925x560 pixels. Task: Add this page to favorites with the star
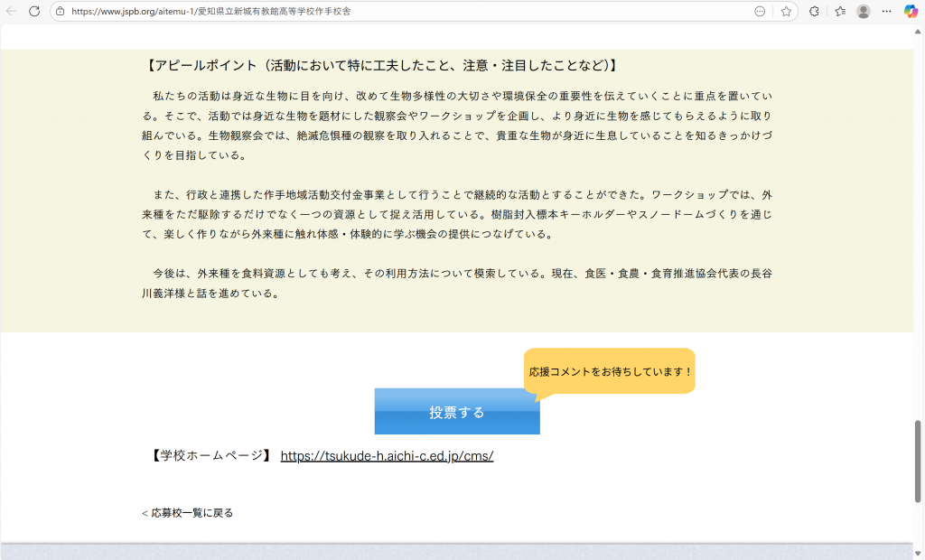tap(786, 12)
